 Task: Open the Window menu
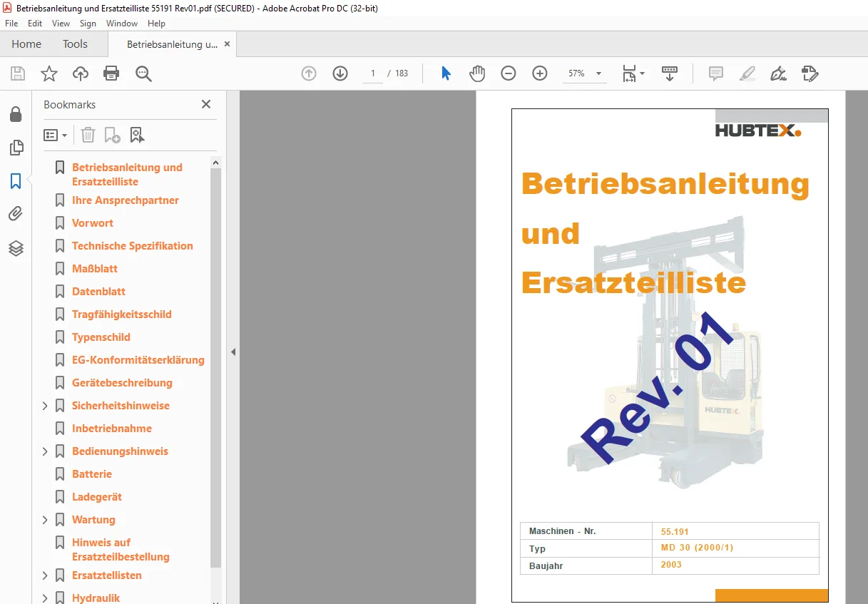pyautogui.click(x=122, y=24)
